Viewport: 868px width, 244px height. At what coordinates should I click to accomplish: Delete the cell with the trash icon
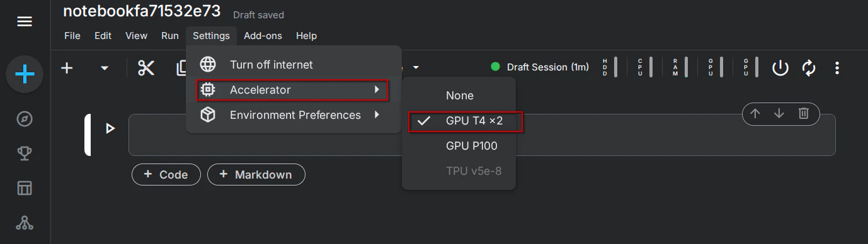(x=804, y=113)
